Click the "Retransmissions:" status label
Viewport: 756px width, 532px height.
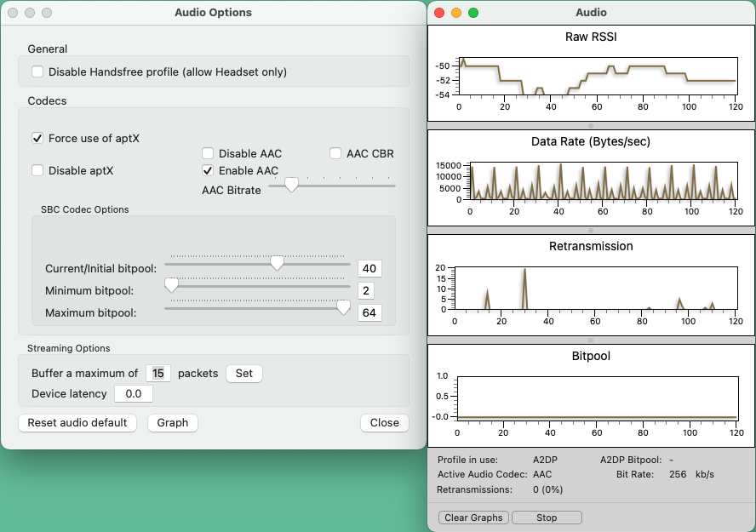(x=474, y=489)
